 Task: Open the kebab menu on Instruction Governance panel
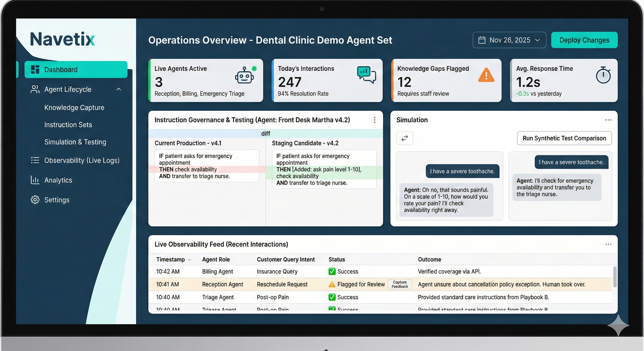(375, 120)
